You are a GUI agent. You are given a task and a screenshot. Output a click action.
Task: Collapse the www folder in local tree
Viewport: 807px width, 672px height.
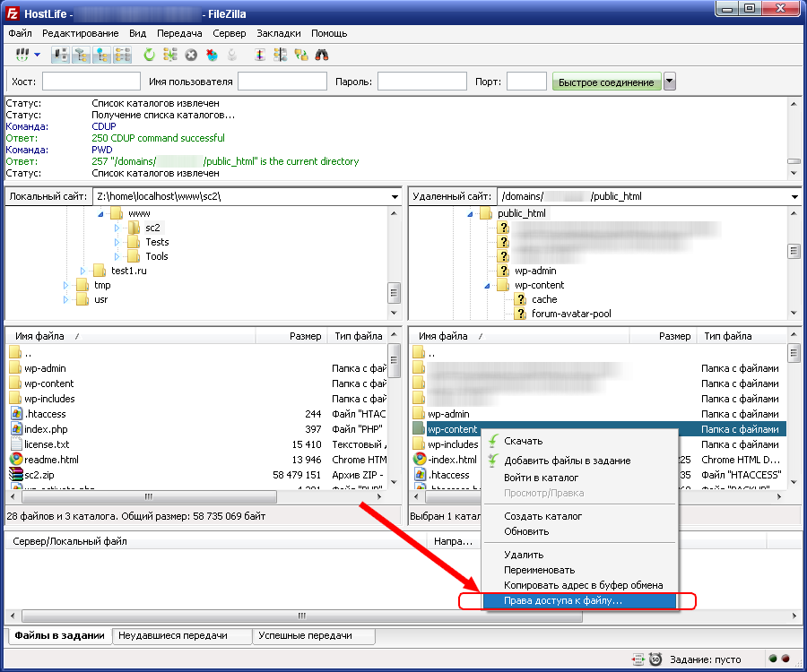pyautogui.click(x=100, y=214)
